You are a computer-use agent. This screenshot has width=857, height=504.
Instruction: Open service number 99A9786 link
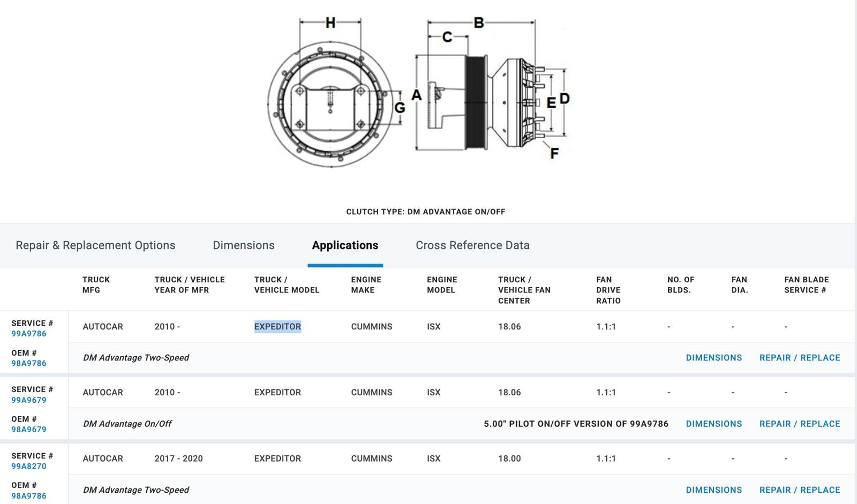coord(29,334)
